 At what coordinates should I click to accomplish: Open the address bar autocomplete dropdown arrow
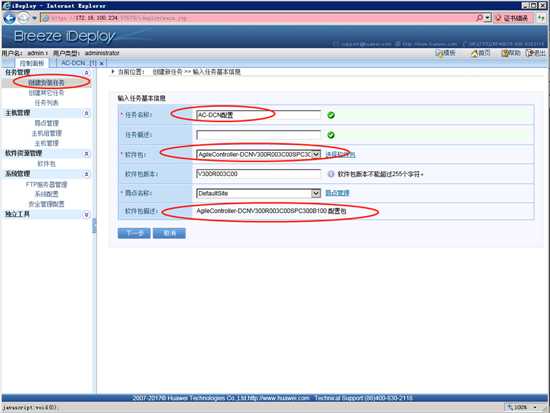[x=488, y=18]
